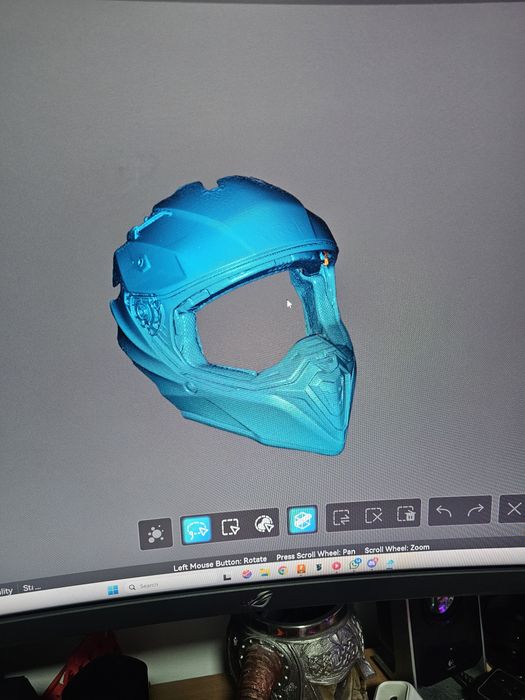Delete the selected scan data
The width and height of the screenshot is (525, 700).
coord(406,513)
